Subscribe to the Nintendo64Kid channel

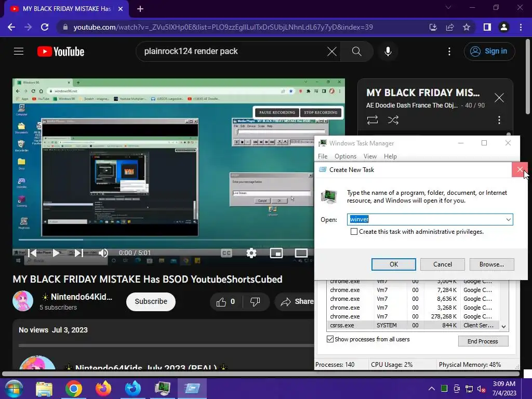(x=151, y=301)
